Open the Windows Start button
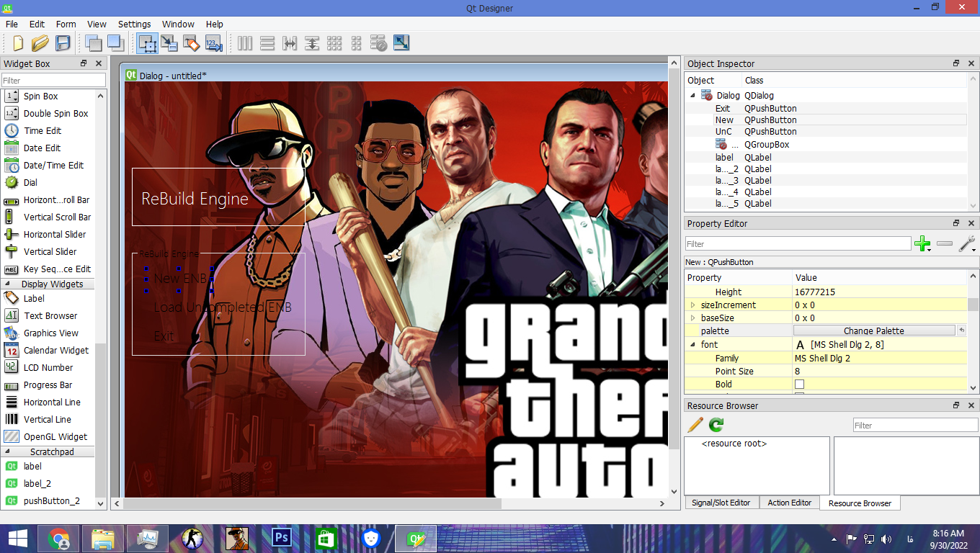Screen dimensions: 980x553 click(x=17, y=538)
